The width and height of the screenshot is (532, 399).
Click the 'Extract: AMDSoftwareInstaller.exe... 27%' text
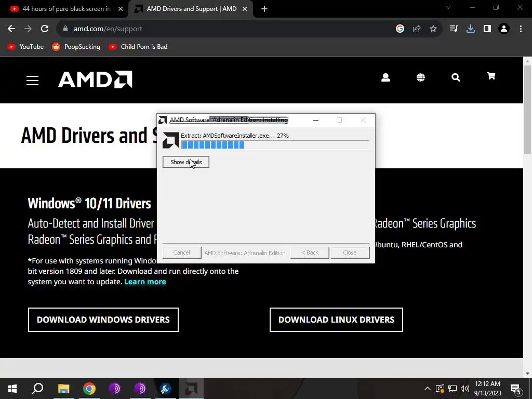[235, 136]
